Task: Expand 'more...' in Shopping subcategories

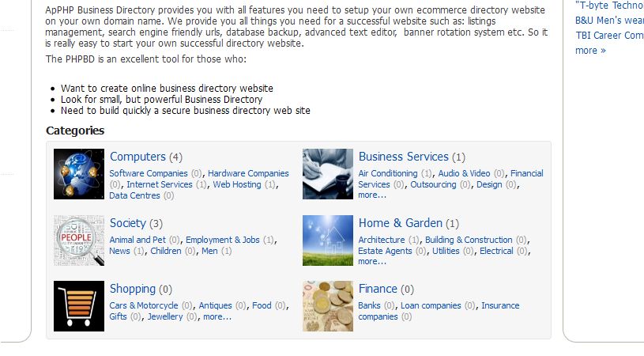Action: (x=217, y=316)
